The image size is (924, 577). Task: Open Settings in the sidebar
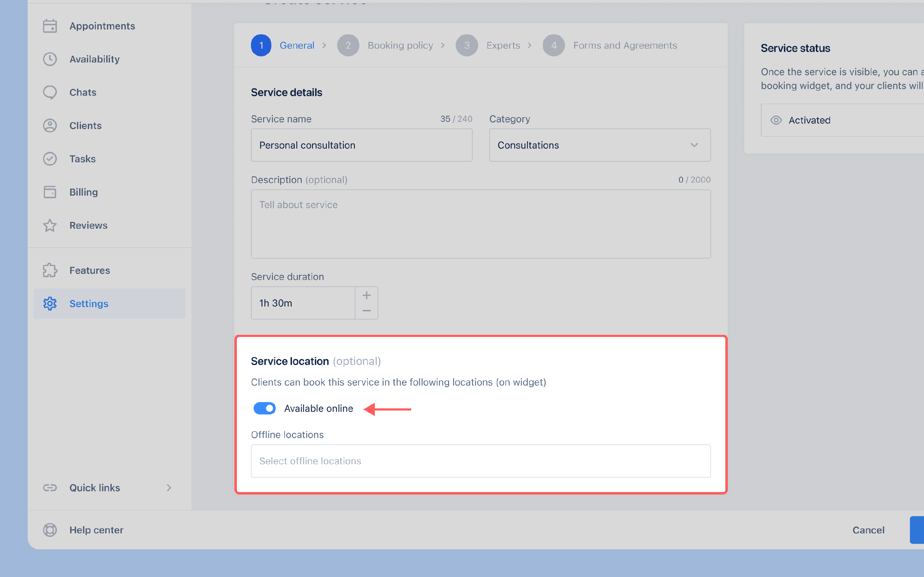coord(89,303)
